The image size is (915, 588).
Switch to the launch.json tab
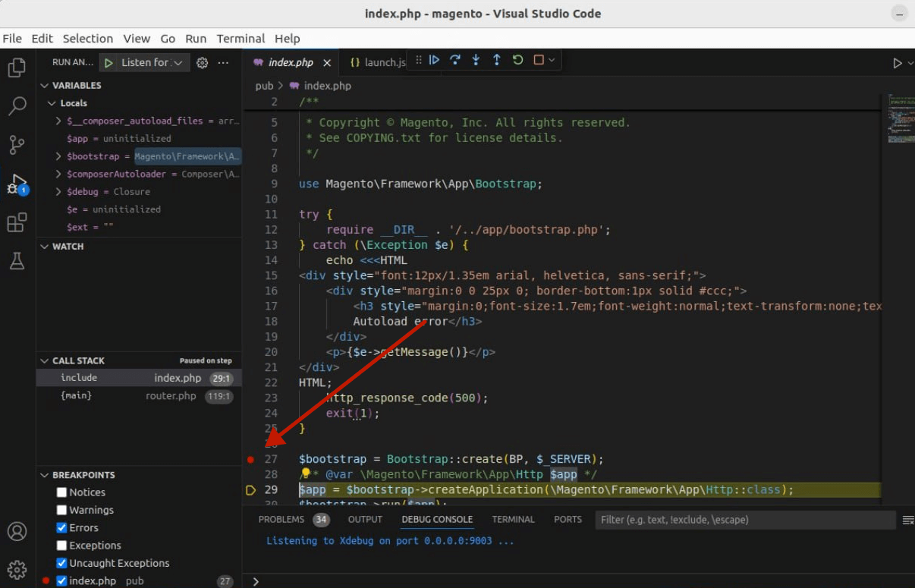[x=378, y=63]
